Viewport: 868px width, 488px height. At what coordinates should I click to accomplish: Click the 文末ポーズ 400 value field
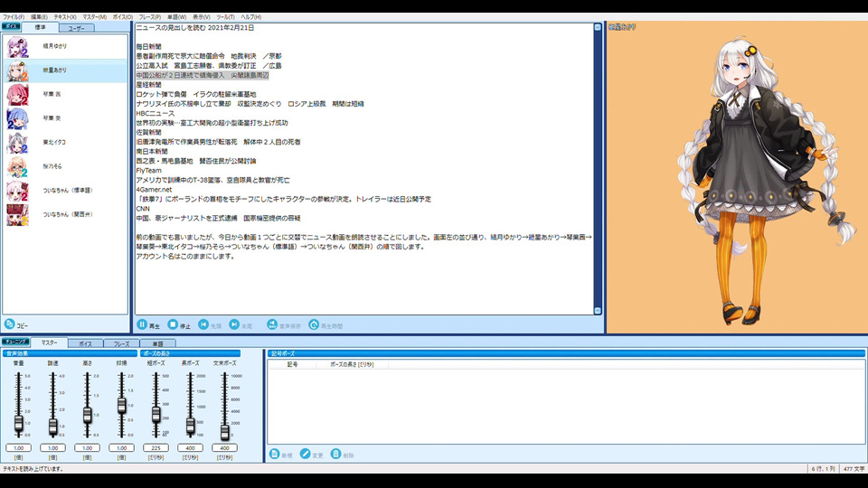point(224,447)
